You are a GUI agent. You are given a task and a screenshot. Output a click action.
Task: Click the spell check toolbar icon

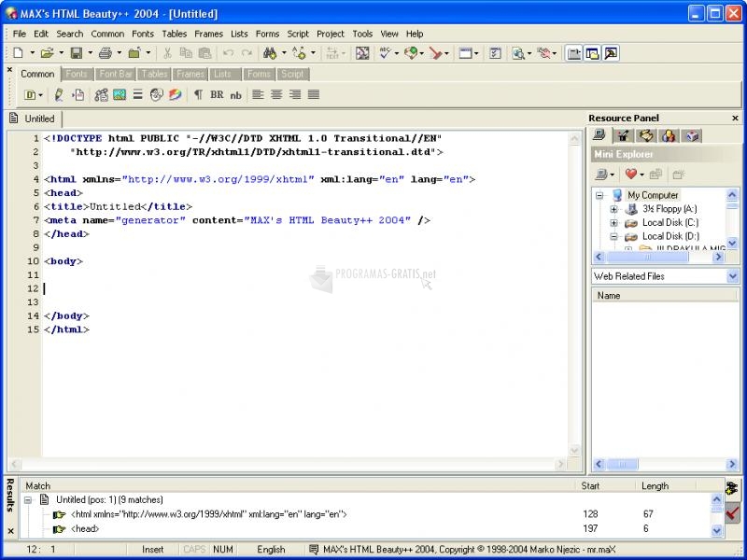click(x=384, y=52)
